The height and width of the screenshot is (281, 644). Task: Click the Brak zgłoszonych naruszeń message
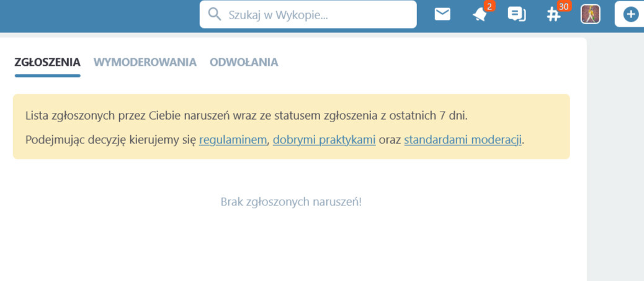[291, 202]
